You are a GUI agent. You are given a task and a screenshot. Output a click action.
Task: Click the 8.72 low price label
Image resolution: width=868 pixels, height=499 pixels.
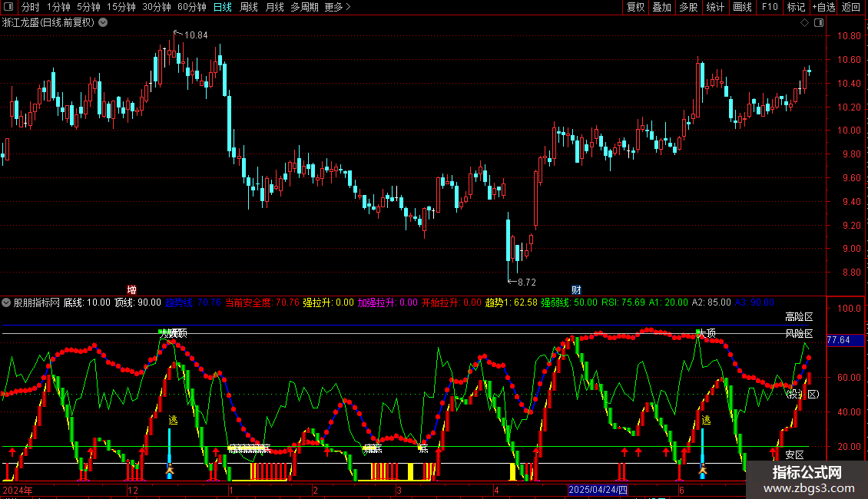[526, 283]
